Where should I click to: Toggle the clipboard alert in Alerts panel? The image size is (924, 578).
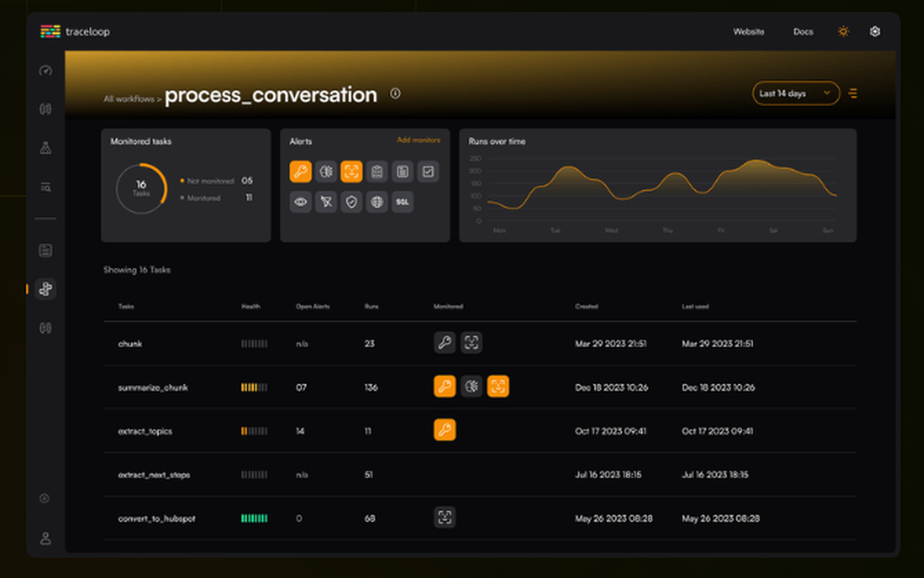[x=377, y=172]
